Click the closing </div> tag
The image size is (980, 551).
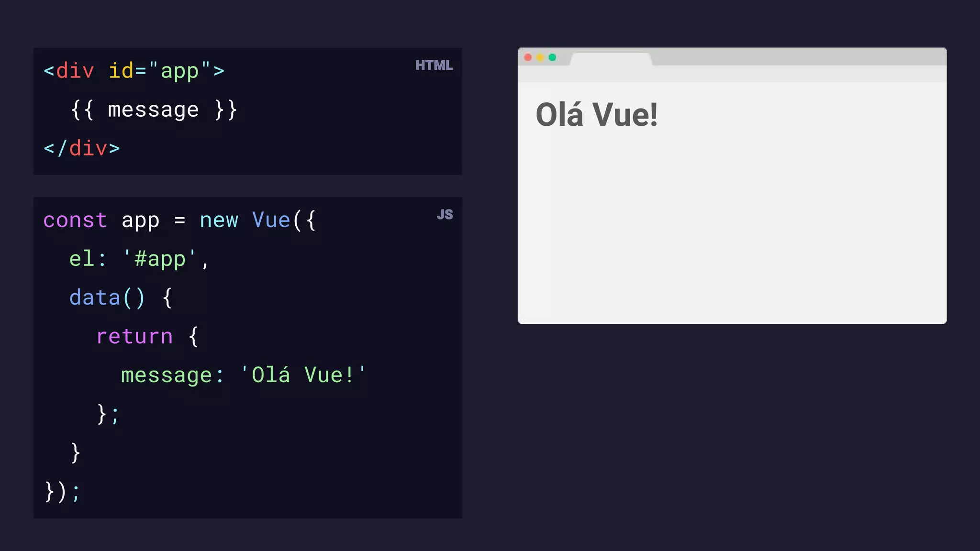[x=81, y=148]
